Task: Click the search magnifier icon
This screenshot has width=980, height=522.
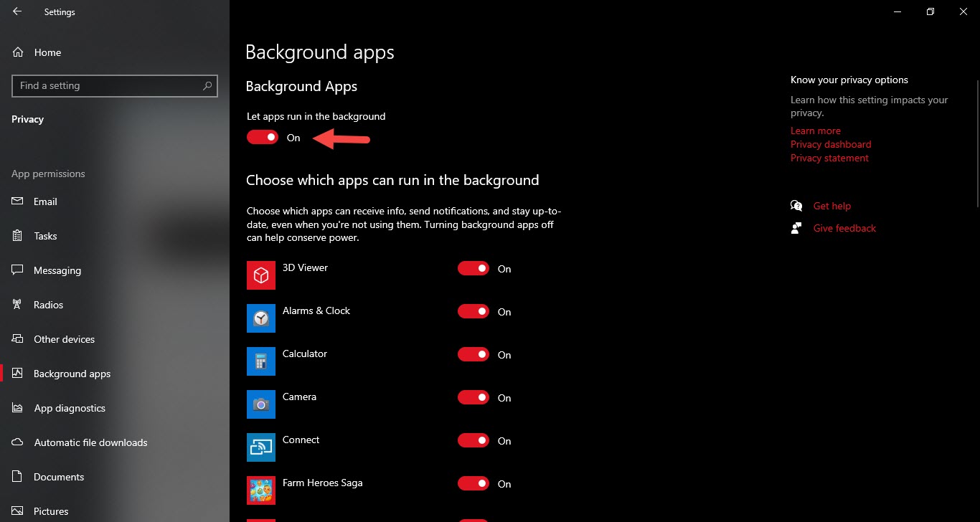Action: [207, 85]
